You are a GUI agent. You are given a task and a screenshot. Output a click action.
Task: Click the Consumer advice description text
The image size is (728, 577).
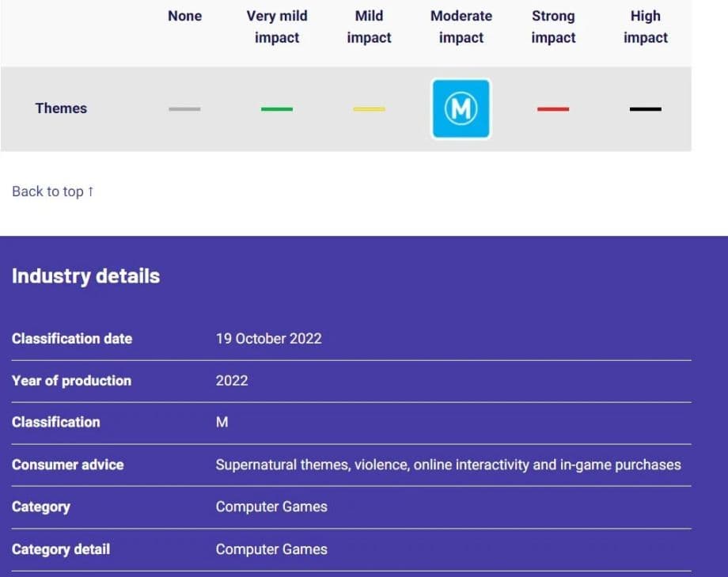pos(448,465)
